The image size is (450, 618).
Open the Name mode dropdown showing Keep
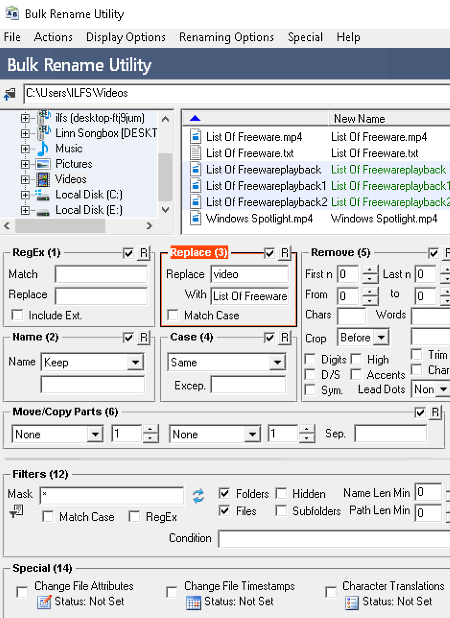coord(135,362)
